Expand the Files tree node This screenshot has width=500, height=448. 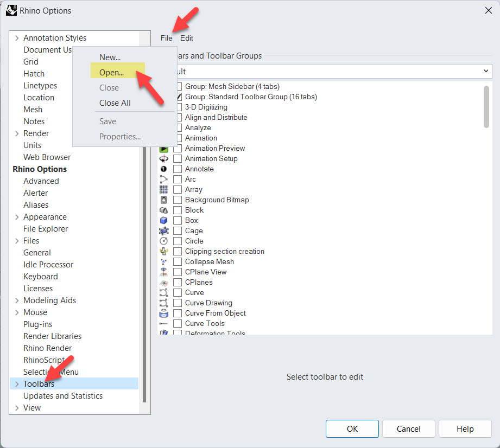click(x=17, y=241)
